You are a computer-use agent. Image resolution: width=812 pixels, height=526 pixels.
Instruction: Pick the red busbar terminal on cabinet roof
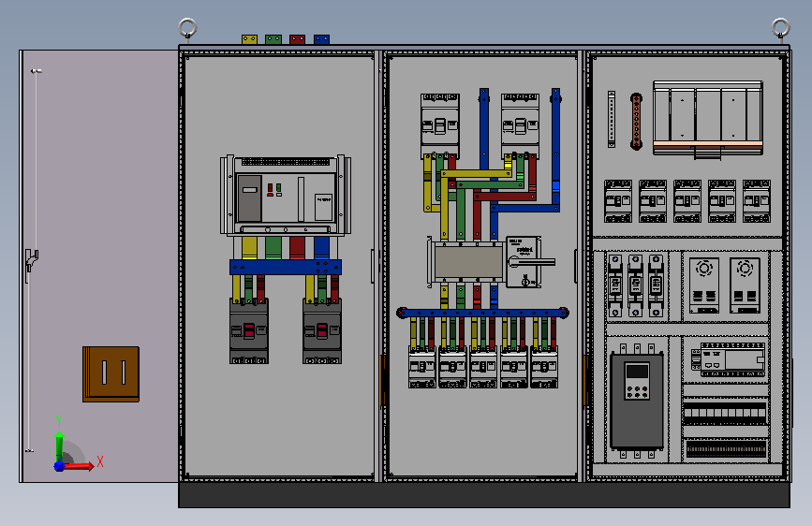(297, 39)
